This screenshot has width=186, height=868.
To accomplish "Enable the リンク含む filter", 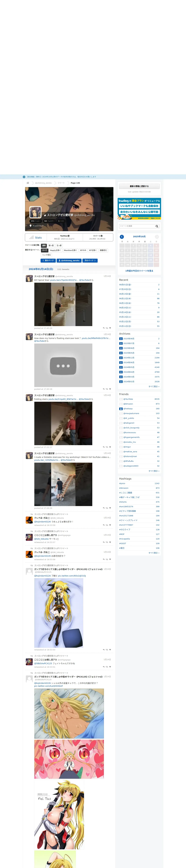I will click(x=47, y=255).
